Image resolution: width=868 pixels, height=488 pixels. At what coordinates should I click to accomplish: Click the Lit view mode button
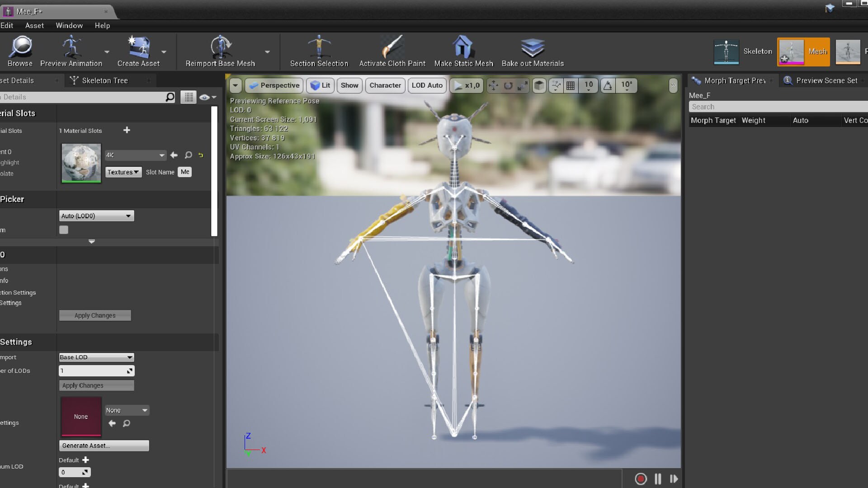point(320,85)
